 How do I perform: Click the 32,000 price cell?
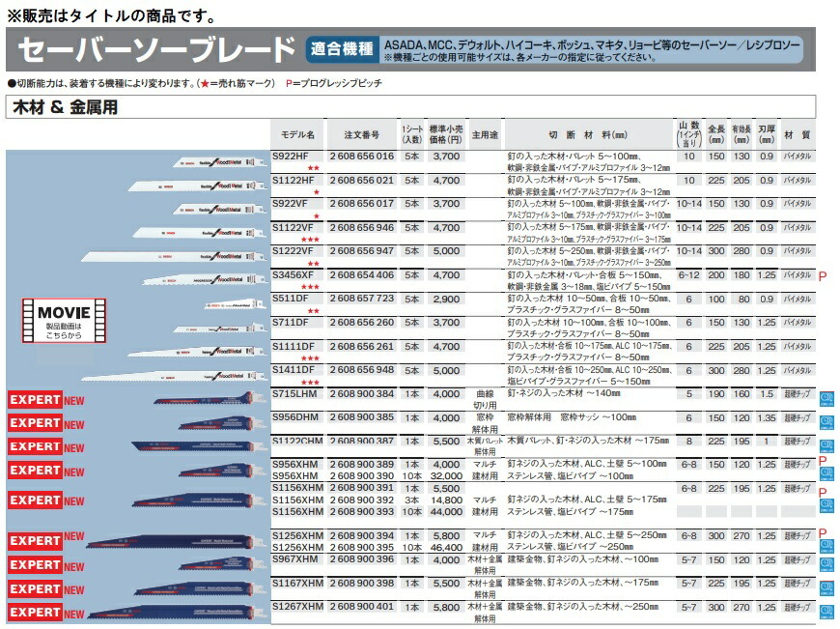click(446, 476)
